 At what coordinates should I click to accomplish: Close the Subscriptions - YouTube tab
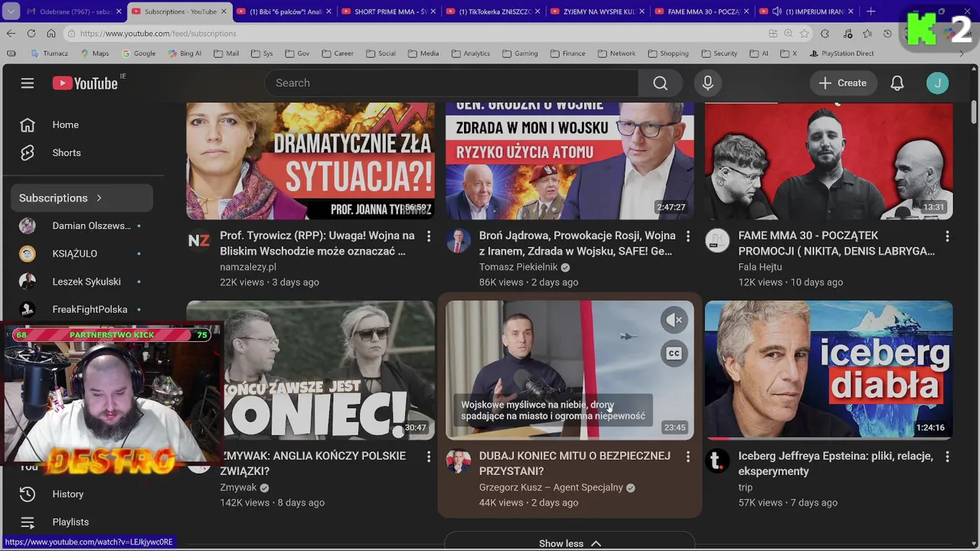point(224,11)
